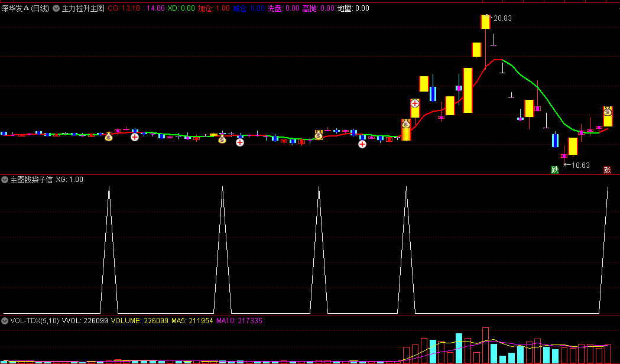Viewport: 620px width, 364px height.
Task: Select the yellow candle at the 20.83 peak
Action: pyautogui.click(x=486, y=22)
